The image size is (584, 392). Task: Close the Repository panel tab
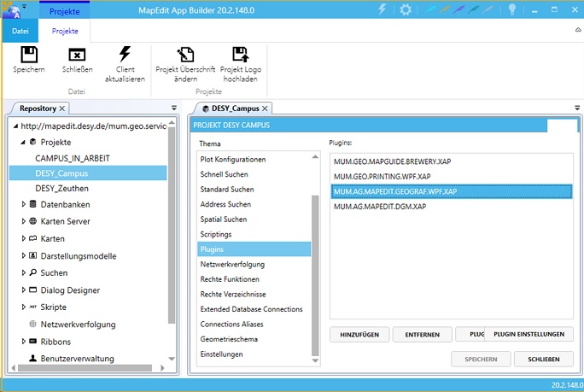(x=62, y=108)
